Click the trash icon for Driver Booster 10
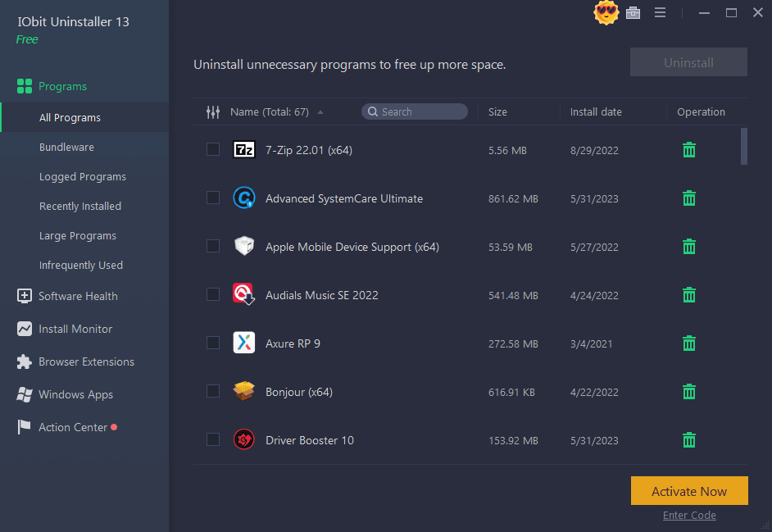 [689, 440]
